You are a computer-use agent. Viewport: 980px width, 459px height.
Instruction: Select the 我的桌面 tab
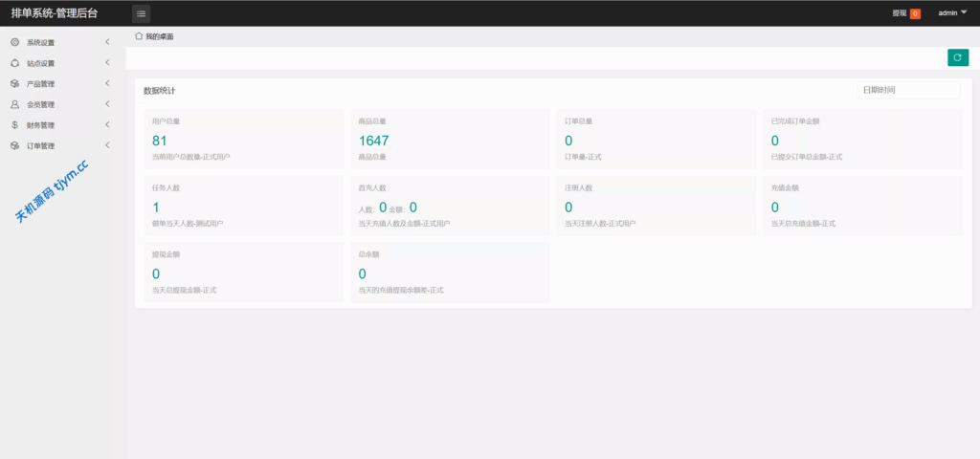click(x=159, y=36)
